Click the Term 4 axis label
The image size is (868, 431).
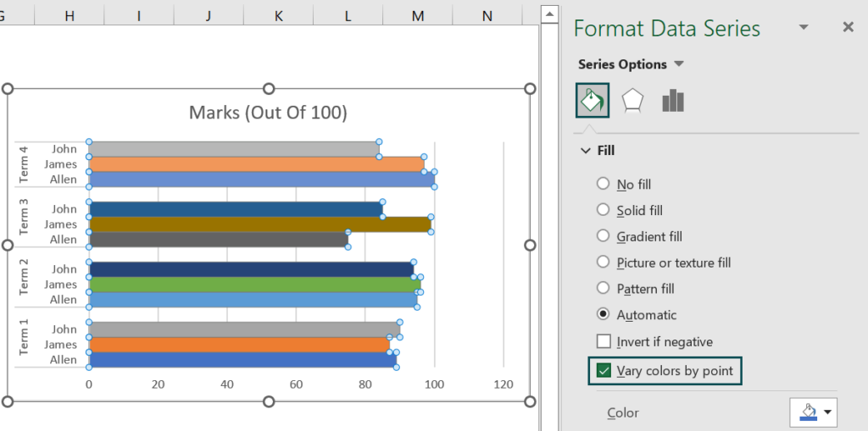23,164
